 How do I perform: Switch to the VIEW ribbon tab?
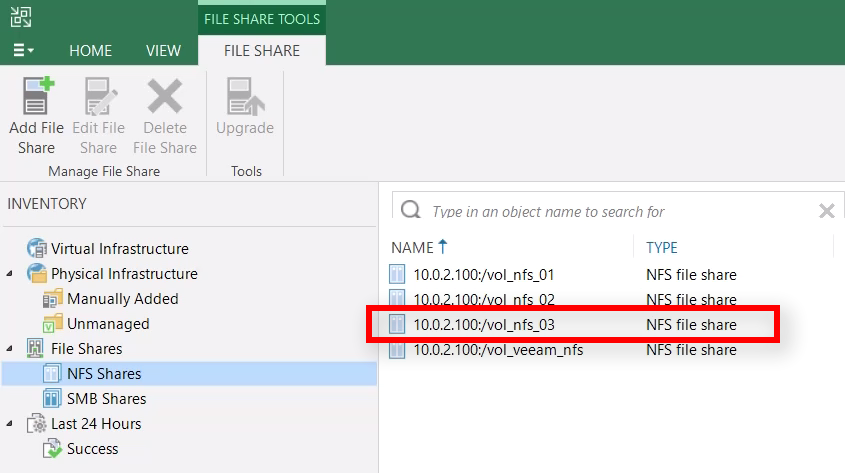163,50
